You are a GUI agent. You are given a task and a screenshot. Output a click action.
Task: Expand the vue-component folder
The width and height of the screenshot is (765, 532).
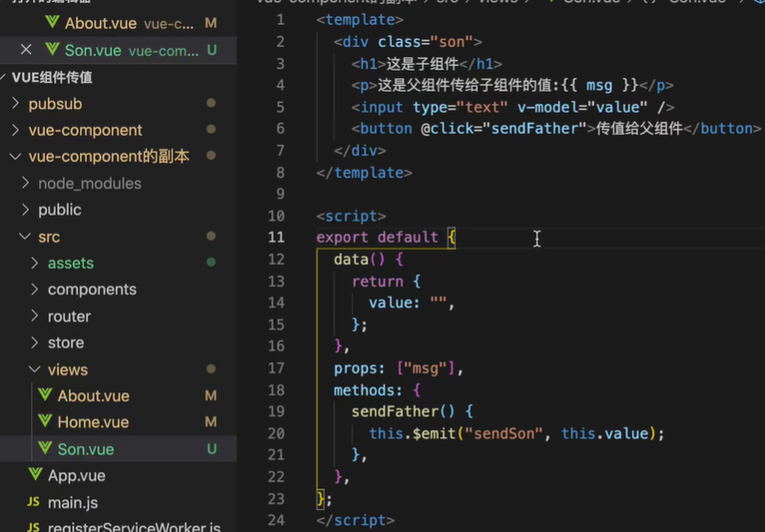[15, 130]
